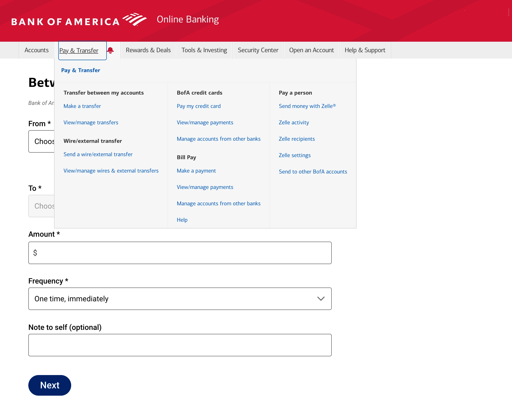The height and width of the screenshot is (420, 512).
Task: Click the Note to self text field
Action: point(180,345)
